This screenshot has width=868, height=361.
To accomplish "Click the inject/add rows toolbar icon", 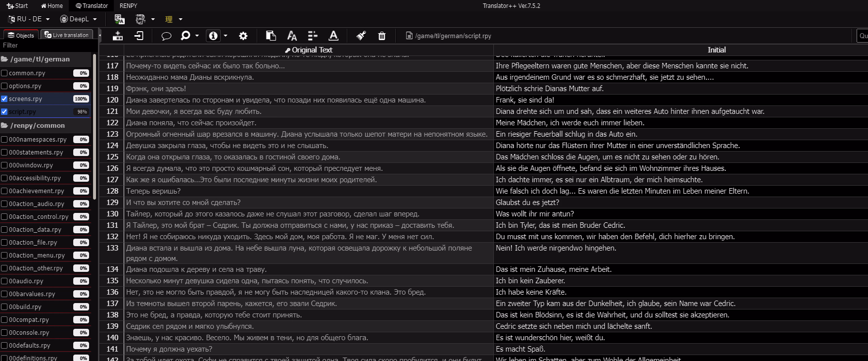I will (x=118, y=36).
